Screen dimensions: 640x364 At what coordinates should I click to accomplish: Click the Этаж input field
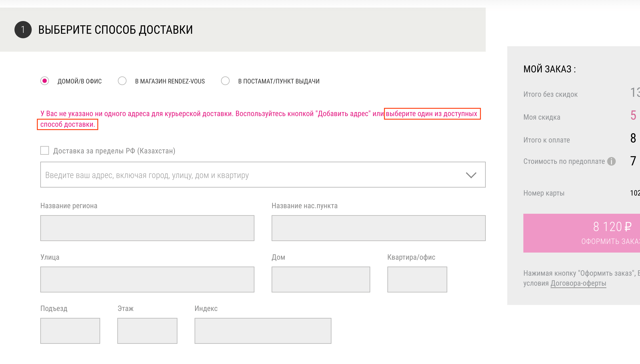[x=147, y=331]
